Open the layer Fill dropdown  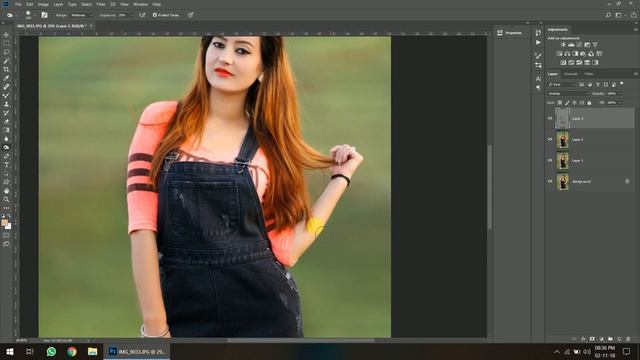tap(620, 102)
